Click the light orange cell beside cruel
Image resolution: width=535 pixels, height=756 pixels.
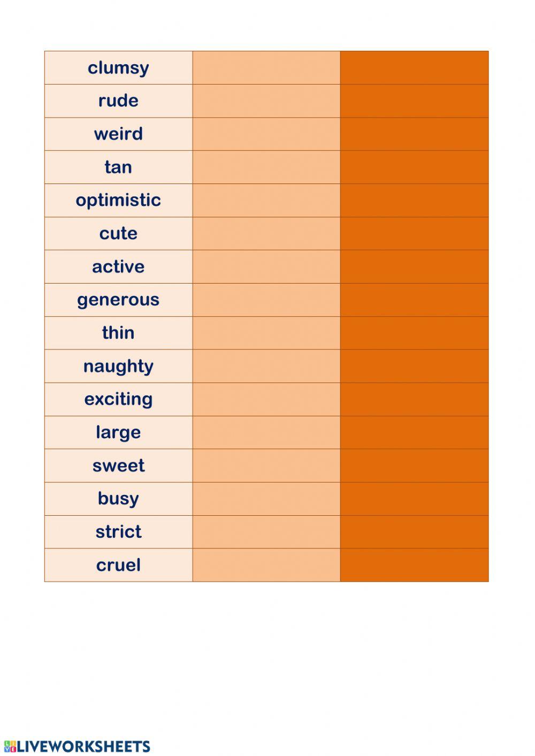(266, 565)
